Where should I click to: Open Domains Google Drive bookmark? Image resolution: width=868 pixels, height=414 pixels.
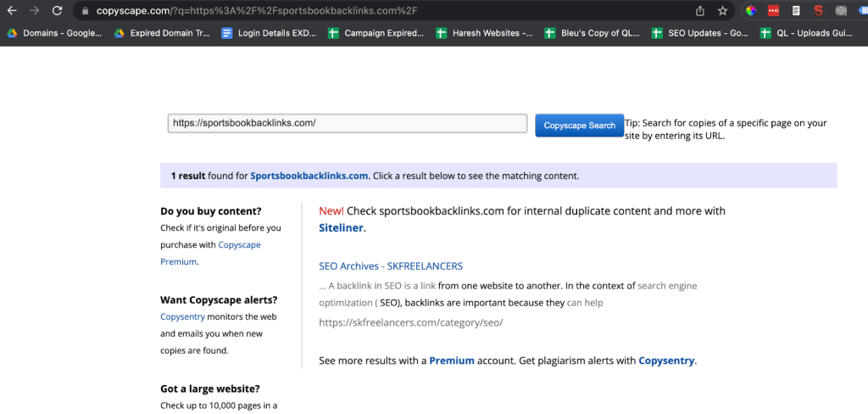pyautogui.click(x=55, y=33)
